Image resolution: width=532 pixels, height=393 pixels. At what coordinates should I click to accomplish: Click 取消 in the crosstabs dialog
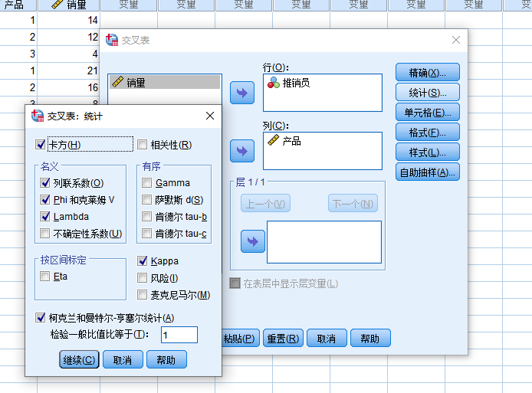point(327,338)
